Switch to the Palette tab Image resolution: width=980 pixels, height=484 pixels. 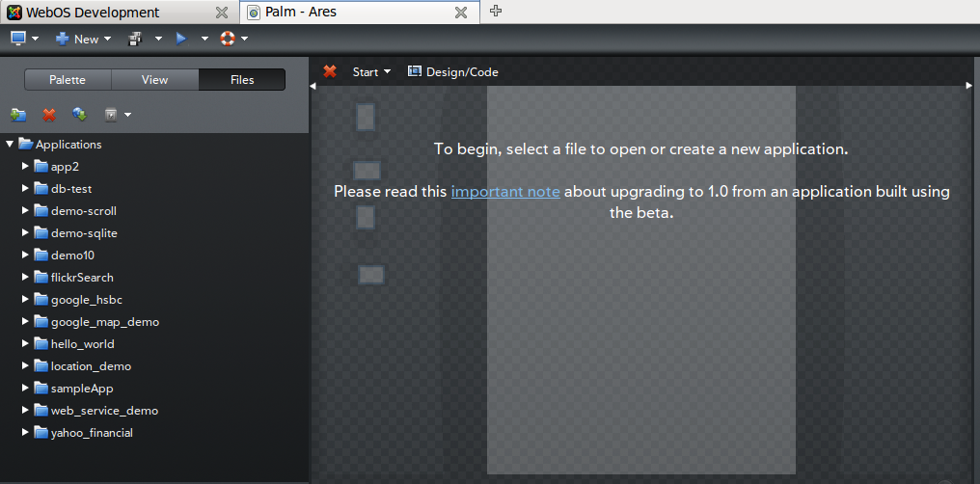(68, 80)
